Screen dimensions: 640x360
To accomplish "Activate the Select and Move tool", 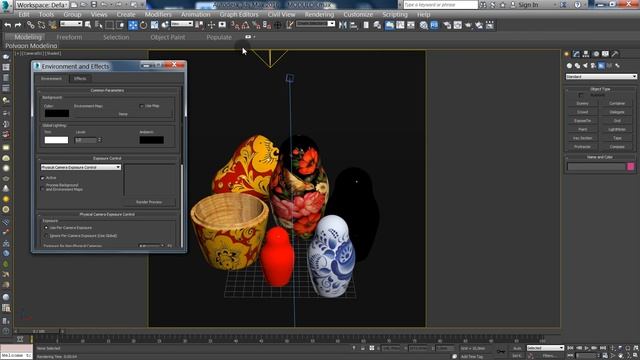I will (x=133, y=25).
